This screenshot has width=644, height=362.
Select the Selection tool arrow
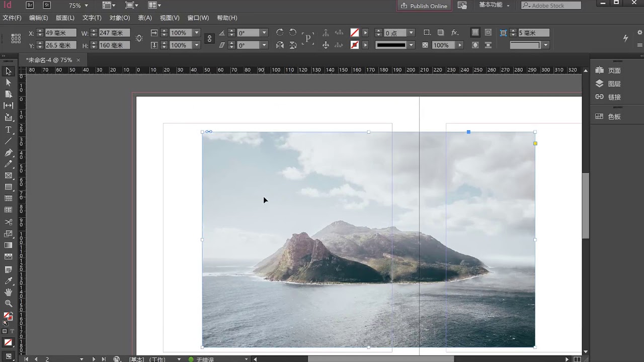(8, 71)
